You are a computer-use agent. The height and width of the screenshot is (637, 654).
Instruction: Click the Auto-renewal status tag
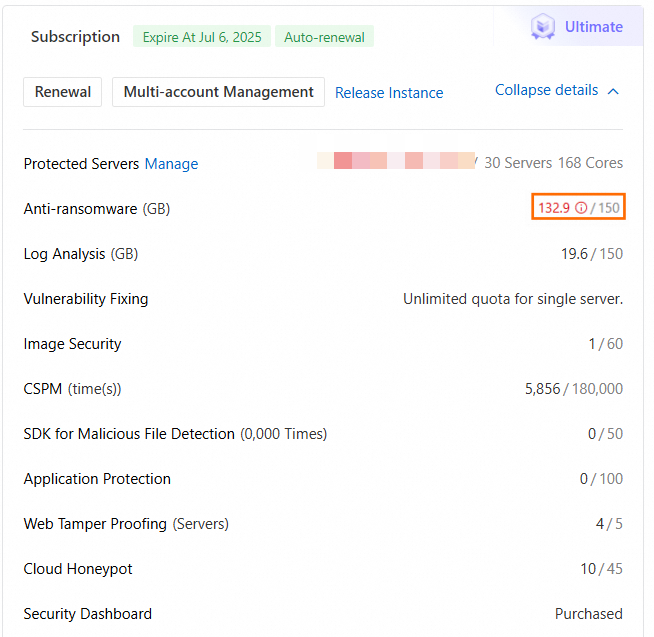click(x=325, y=37)
